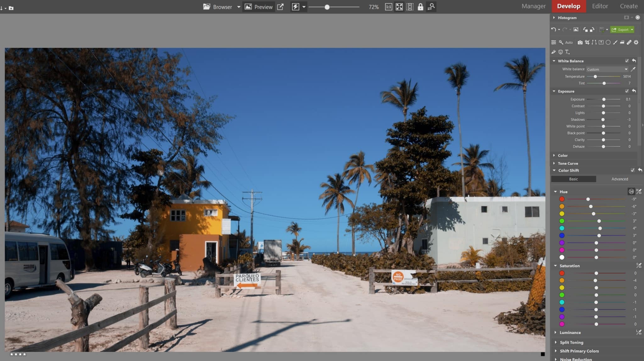Select the Straighten Lines tool

point(595,42)
